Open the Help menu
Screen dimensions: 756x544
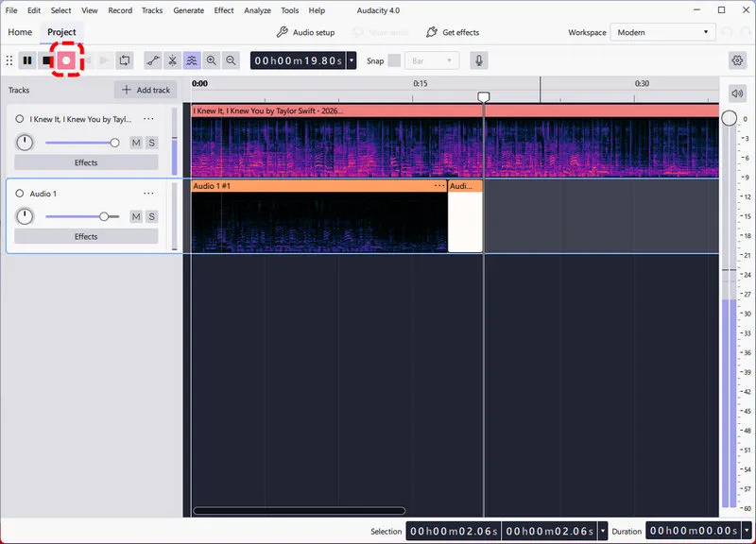[317, 10]
